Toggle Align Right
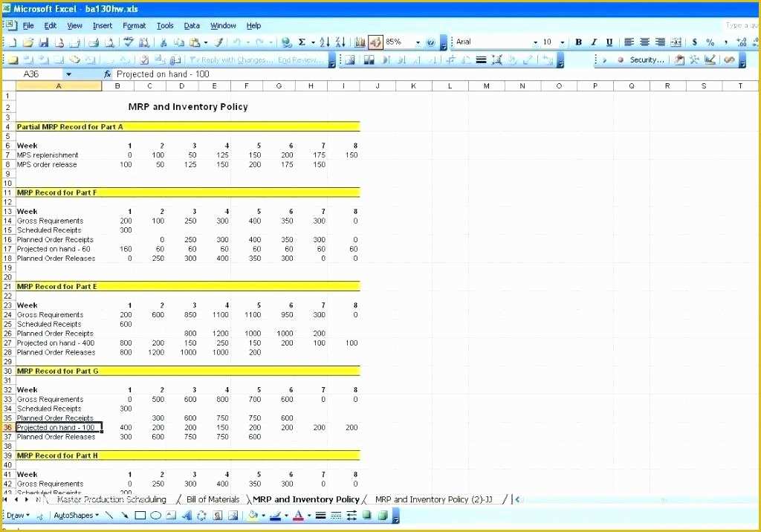Image resolution: width=761 pixels, height=532 pixels. point(660,42)
